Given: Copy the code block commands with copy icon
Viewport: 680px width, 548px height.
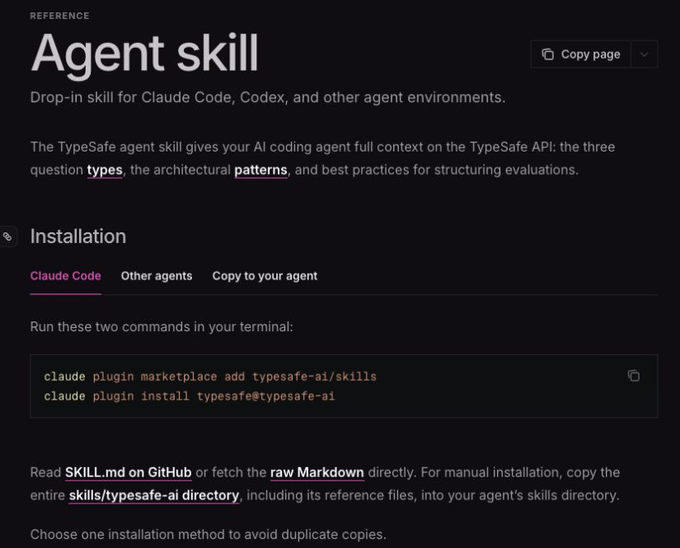Looking at the screenshot, I should [634, 375].
